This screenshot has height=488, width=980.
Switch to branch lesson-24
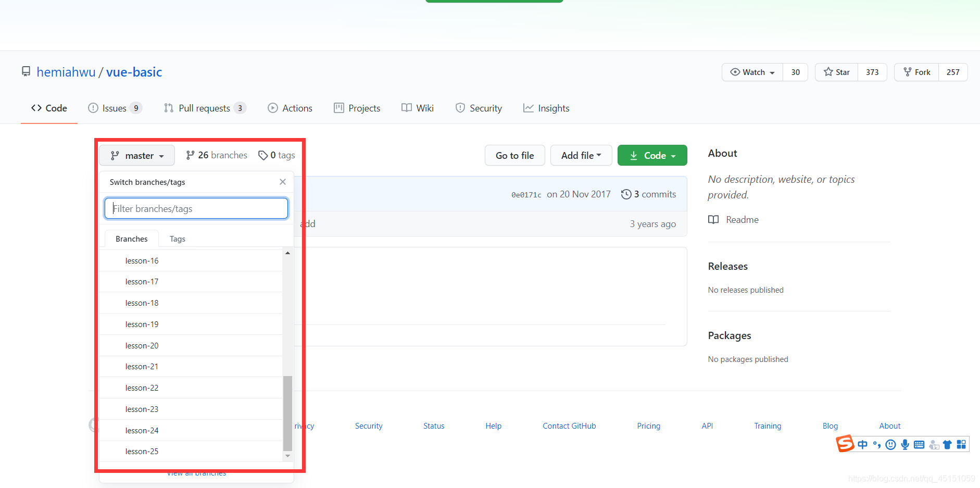pyautogui.click(x=191, y=430)
